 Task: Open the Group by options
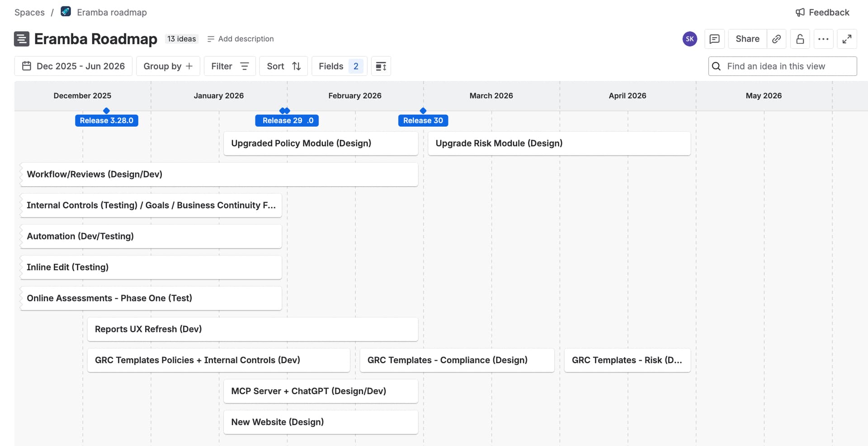click(168, 66)
